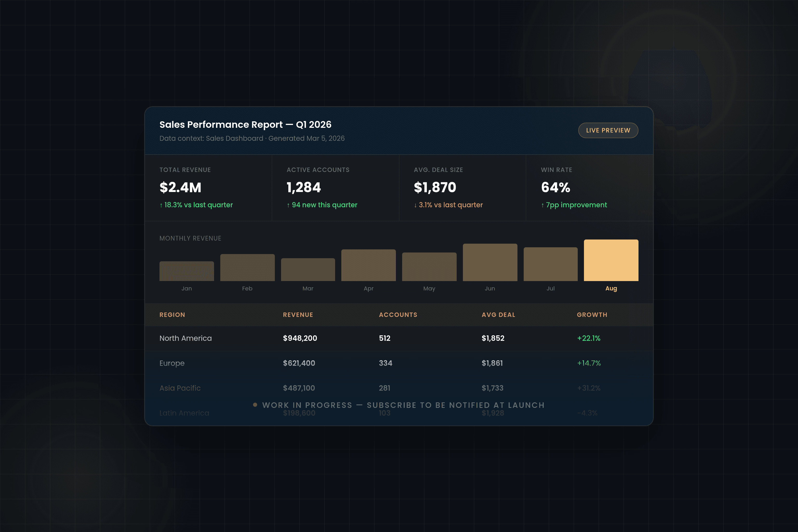Screen dimensions: 798x532
Task: Click the +14.7% growth cell
Action: pos(589,363)
